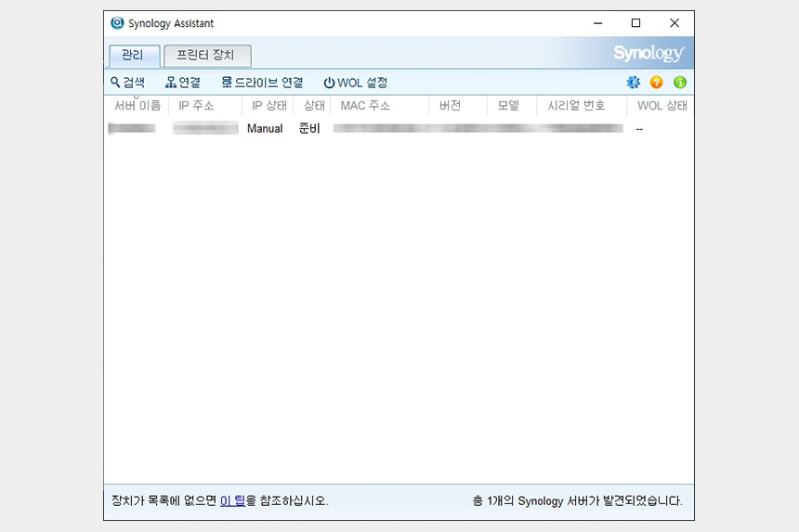This screenshot has height=532, width=799.
Task: Open help via orange question mark icon
Action: pos(656,82)
